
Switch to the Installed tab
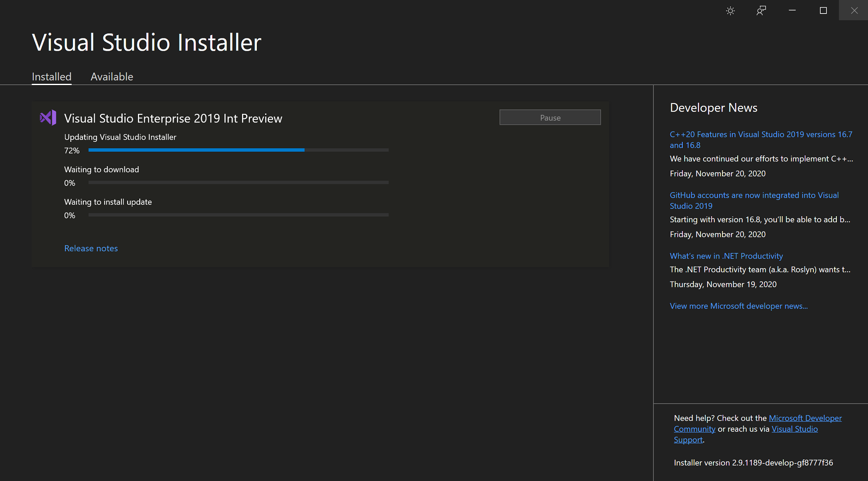point(51,77)
